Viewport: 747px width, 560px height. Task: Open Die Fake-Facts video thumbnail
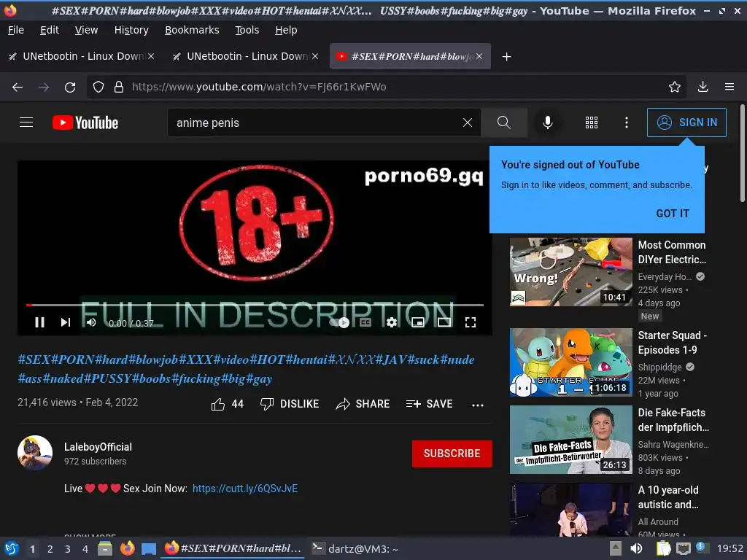[x=570, y=440]
